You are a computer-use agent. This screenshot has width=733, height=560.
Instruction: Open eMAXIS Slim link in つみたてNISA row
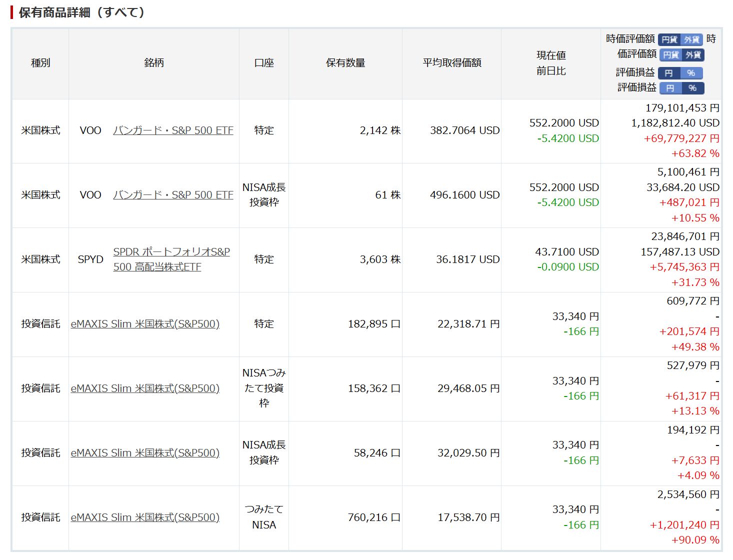click(x=145, y=517)
